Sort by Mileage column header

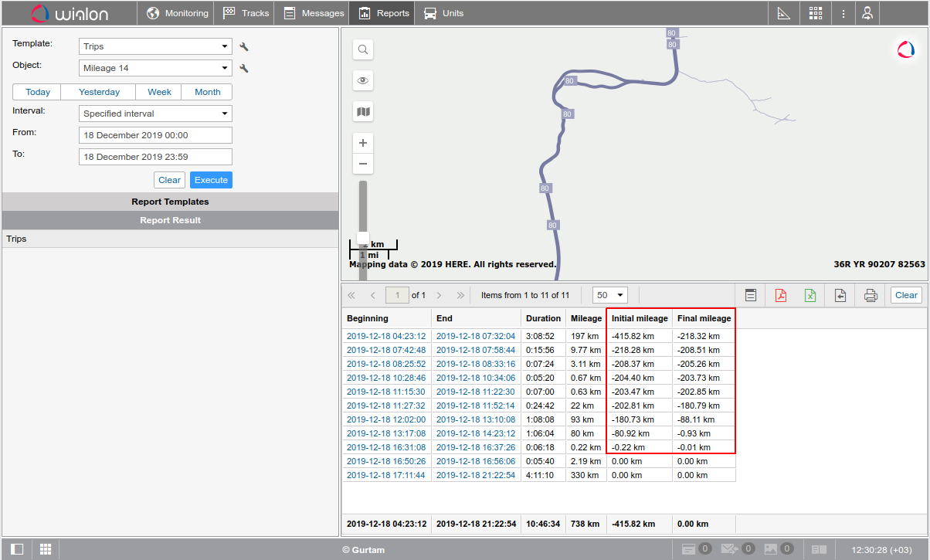pyautogui.click(x=586, y=318)
